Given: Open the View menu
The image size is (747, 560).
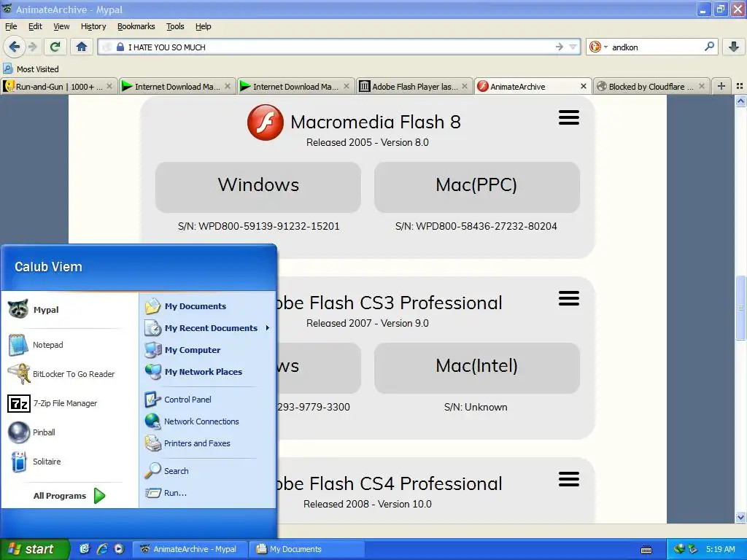Looking at the screenshot, I should [x=61, y=26].
